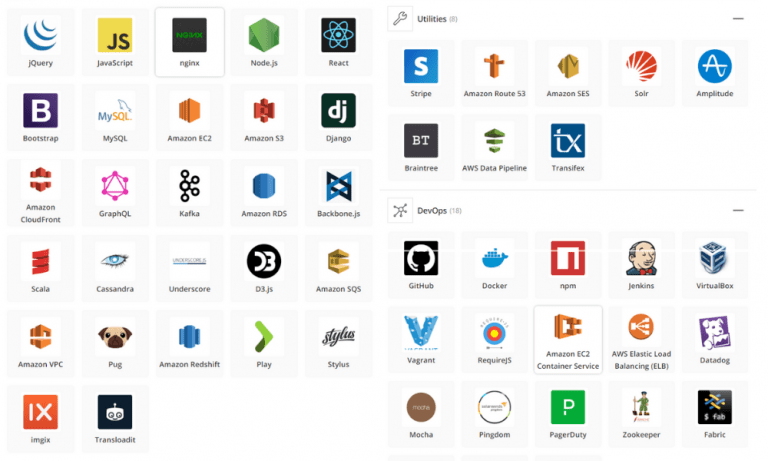The image size is (768, 461).
Task: Click the Mocha icon
Action: click(421, 407)
